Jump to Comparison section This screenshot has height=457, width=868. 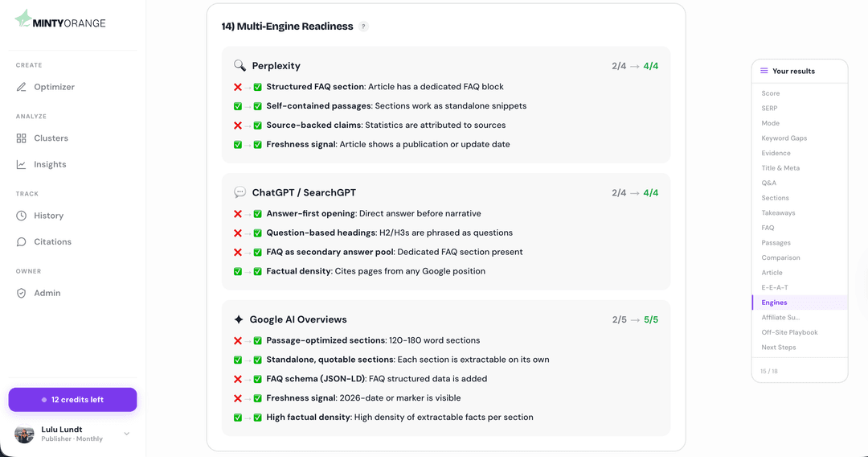click(780, 257)
